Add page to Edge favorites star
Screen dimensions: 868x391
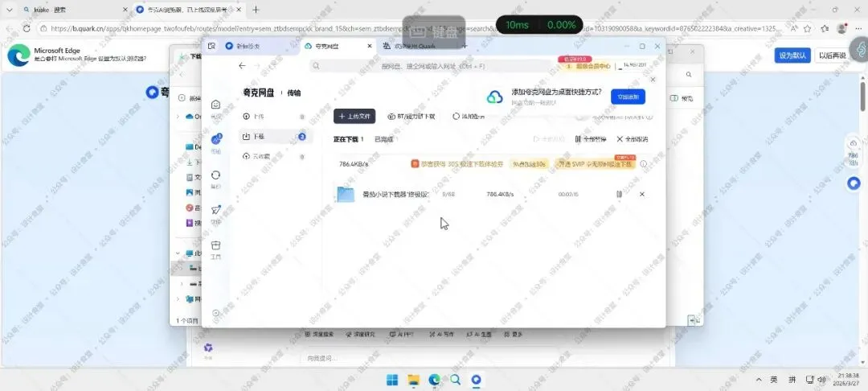[809, 28]
